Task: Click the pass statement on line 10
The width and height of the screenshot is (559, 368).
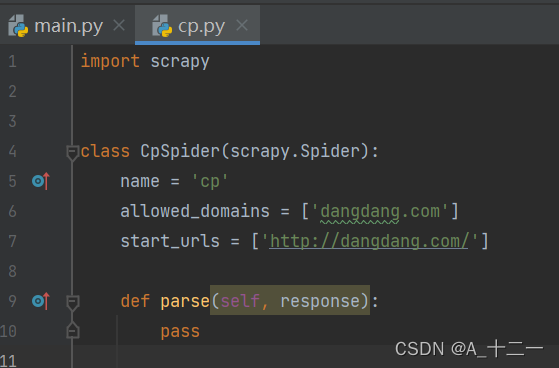Action: (180, 332)
